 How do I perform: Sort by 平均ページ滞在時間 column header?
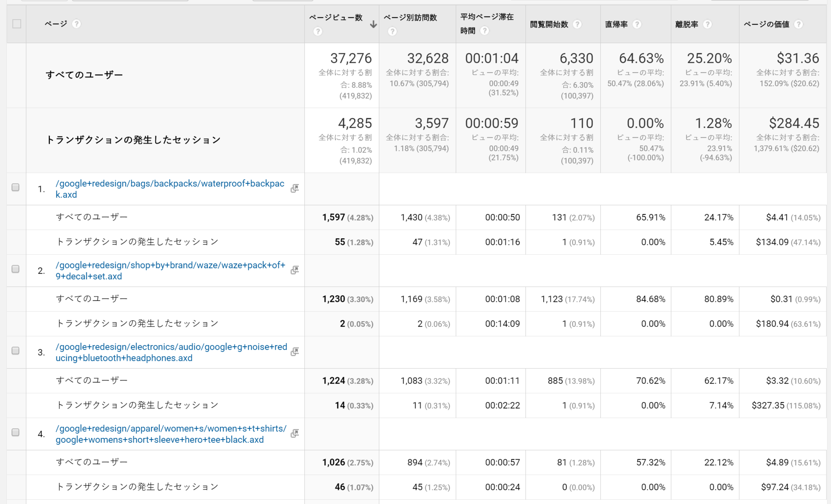click(487, 17)
